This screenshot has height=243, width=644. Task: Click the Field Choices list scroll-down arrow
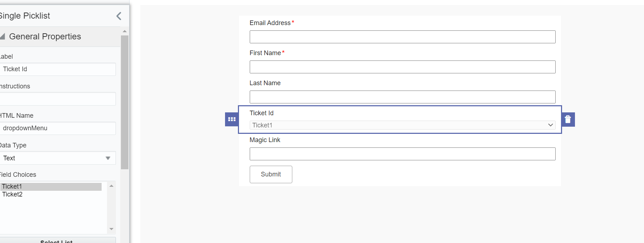[112, 229]
